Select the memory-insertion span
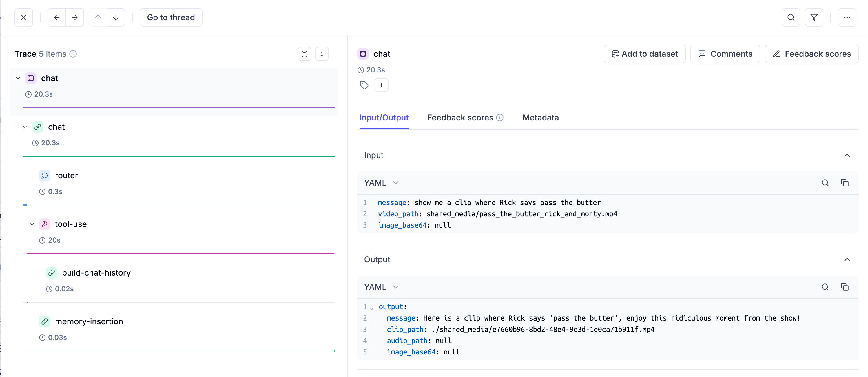 89,322
